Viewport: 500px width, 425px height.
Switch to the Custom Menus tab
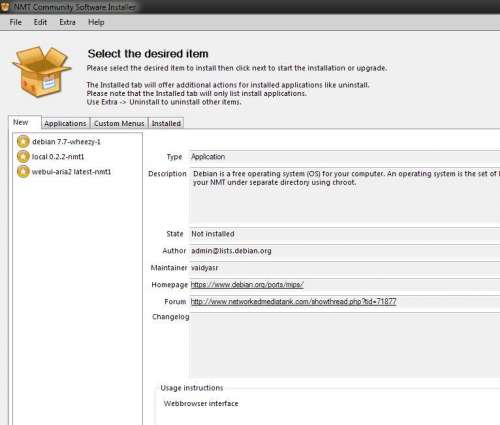pos(119,123)
